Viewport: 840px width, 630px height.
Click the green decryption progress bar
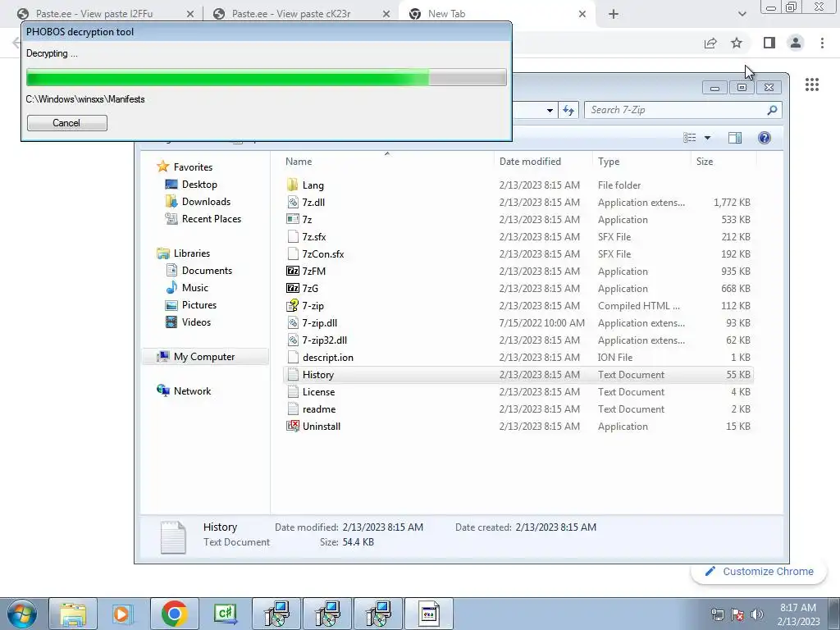point(267,77)
